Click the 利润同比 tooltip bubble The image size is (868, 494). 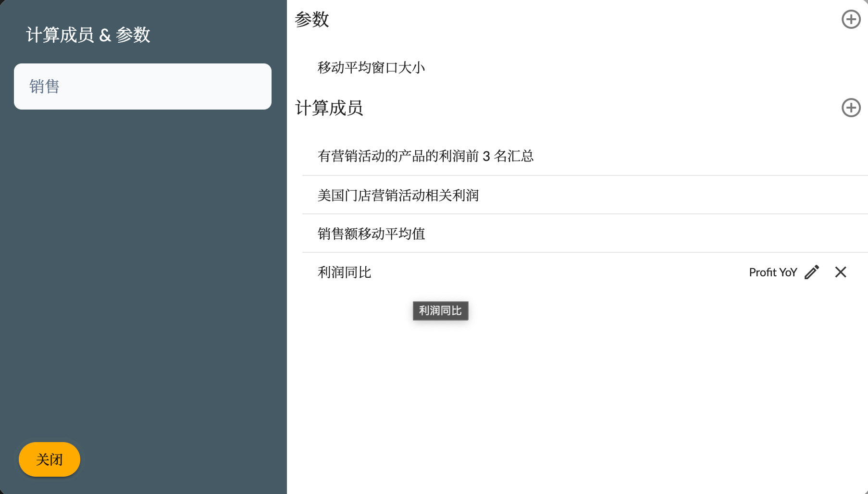click(x=440, y=311)
